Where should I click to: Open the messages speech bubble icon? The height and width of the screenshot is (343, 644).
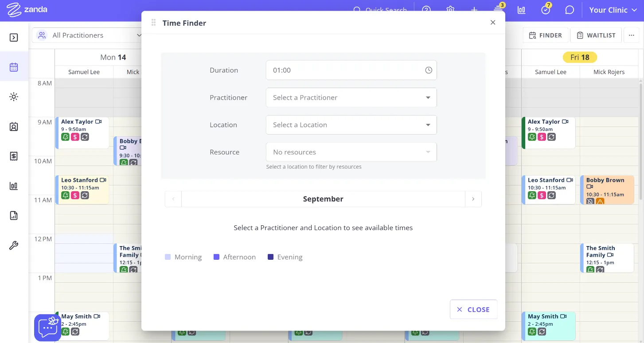pos(570,10)
